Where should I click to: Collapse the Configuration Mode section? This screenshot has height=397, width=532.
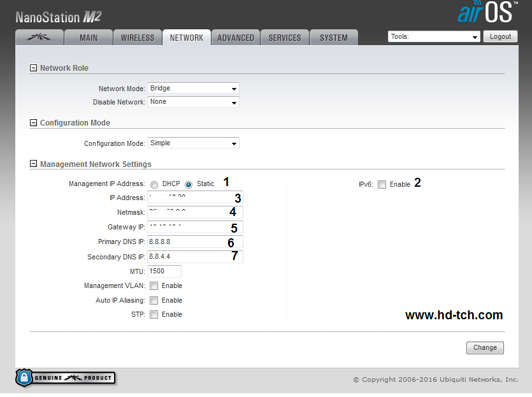coord(33,123)
